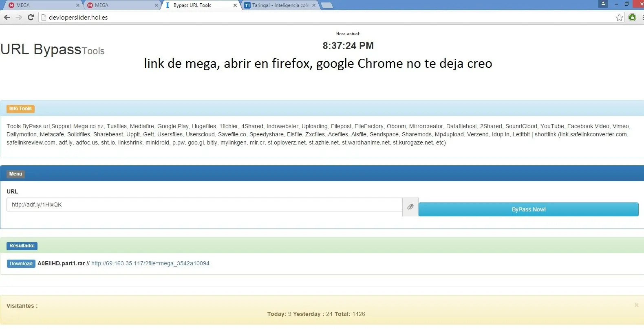Close the second MEGA tab
Screen dimensions: 644x329
[x=157, y=6]
